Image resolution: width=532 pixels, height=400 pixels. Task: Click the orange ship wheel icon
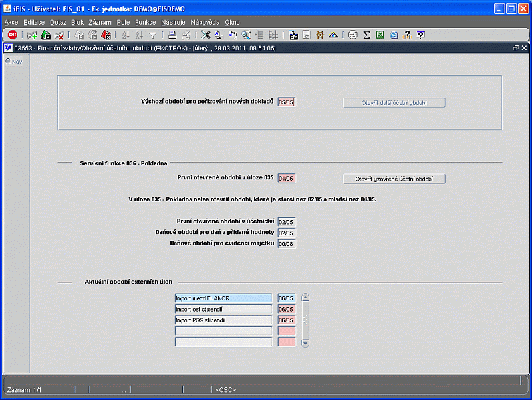click(x=320, y=35)
